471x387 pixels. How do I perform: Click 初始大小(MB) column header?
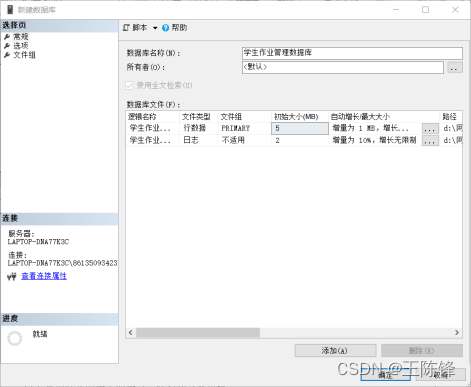[300, 117]
